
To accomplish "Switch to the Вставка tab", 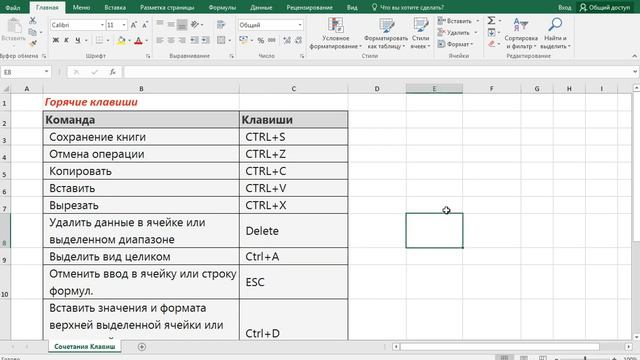I will pos(115,7).
